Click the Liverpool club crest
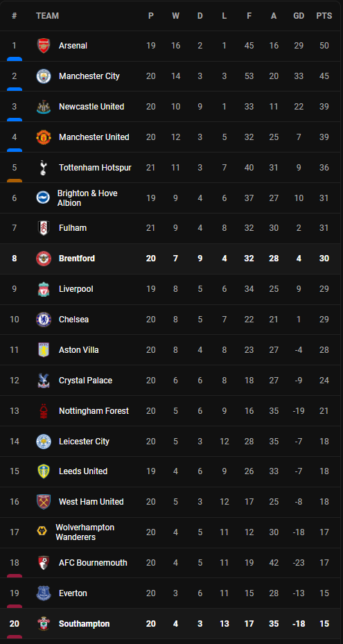This screenshot has width=343, height=644. tap(43, 289)
